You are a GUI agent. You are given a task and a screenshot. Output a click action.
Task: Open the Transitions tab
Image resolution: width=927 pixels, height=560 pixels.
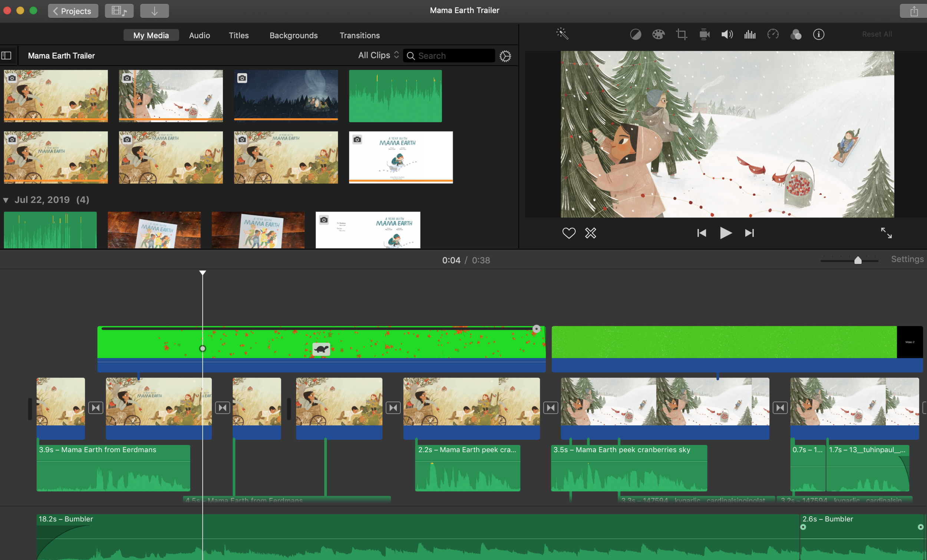pyautogui.click(x=359, y=35)
